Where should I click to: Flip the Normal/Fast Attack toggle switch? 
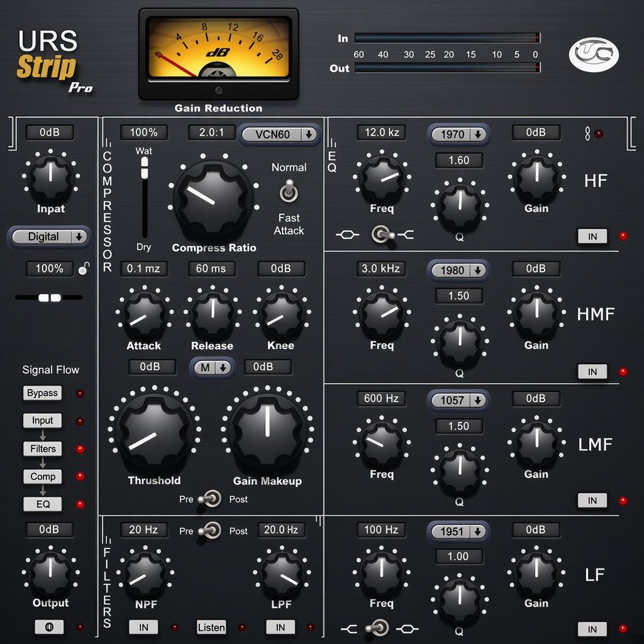pyautogui.click(x=289, y=192)
